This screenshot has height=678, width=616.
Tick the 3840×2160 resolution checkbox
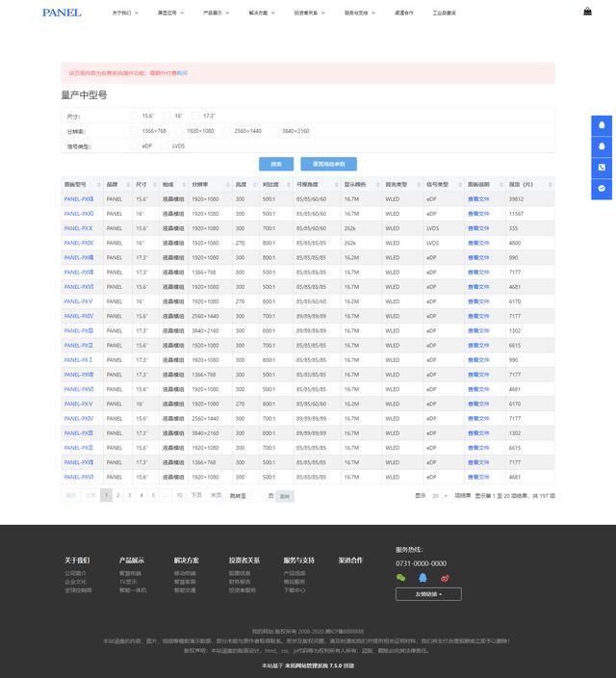(x=274, y=131)
